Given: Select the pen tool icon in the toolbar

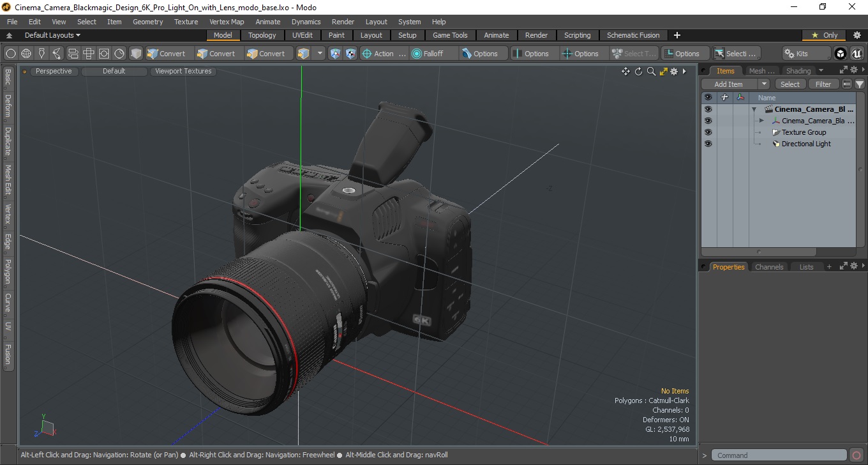Looking at the screenshot, I should tap(41, 54).
